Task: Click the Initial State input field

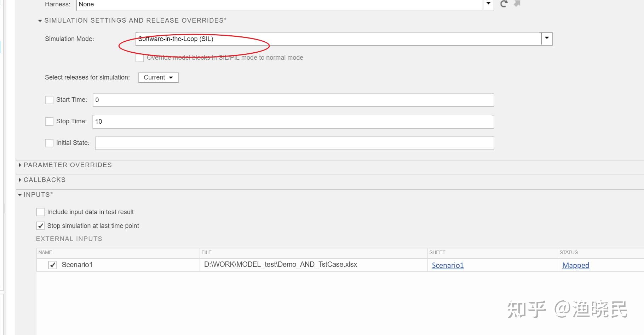Action: pyautogui.click(x=294, y=143)
